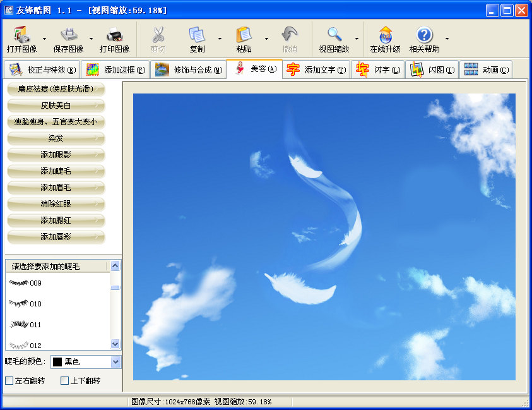Image resolution: width=532 pixels, height=410 pixels.
Task: Click the View Zoom (视图缩放) magnifier icon
Action: (334, 35)
